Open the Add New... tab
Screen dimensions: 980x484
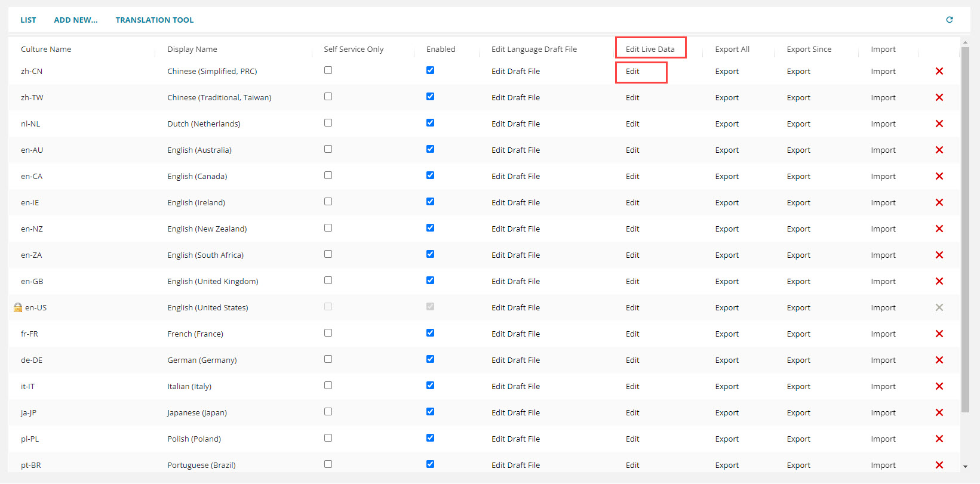click(x=75, y=20)
